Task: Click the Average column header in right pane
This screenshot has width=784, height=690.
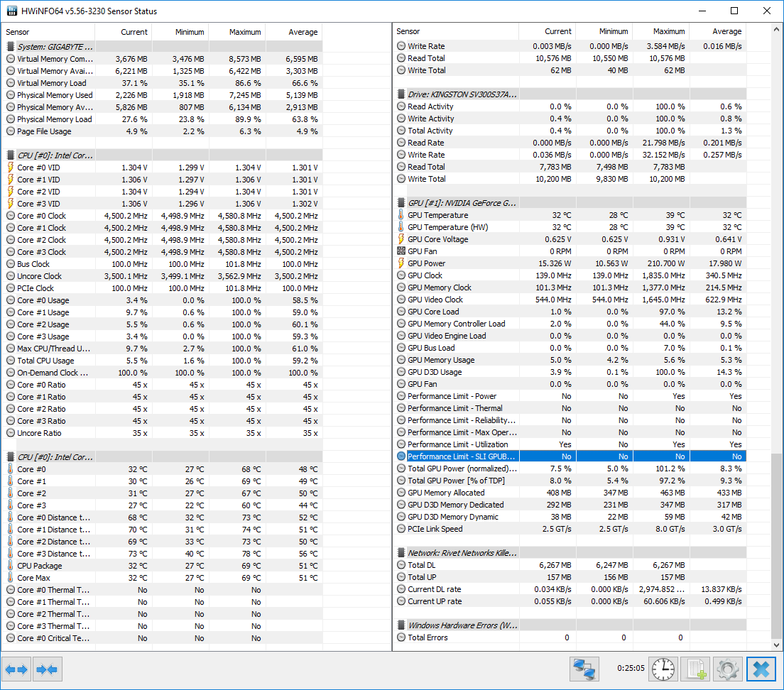Action: [718, 31]
